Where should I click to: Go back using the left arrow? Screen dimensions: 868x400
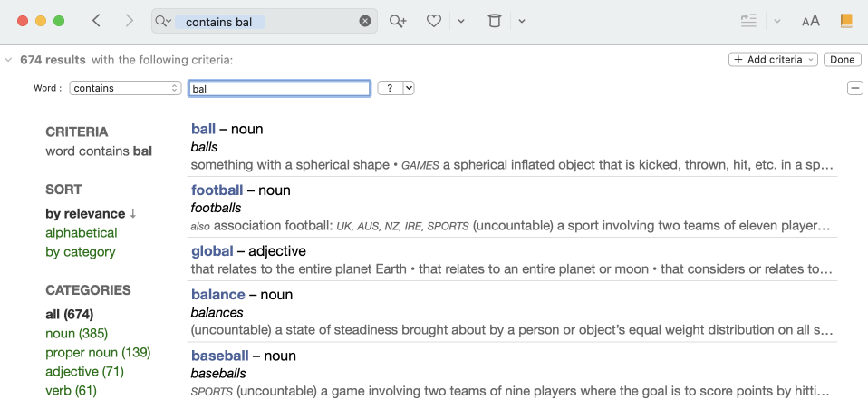97,21
